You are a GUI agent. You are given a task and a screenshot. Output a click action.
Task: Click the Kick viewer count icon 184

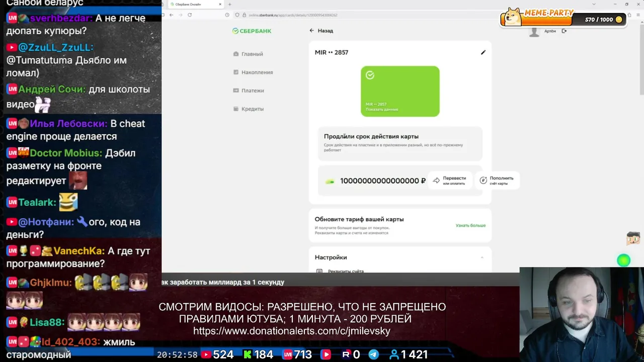click(248, 354)
